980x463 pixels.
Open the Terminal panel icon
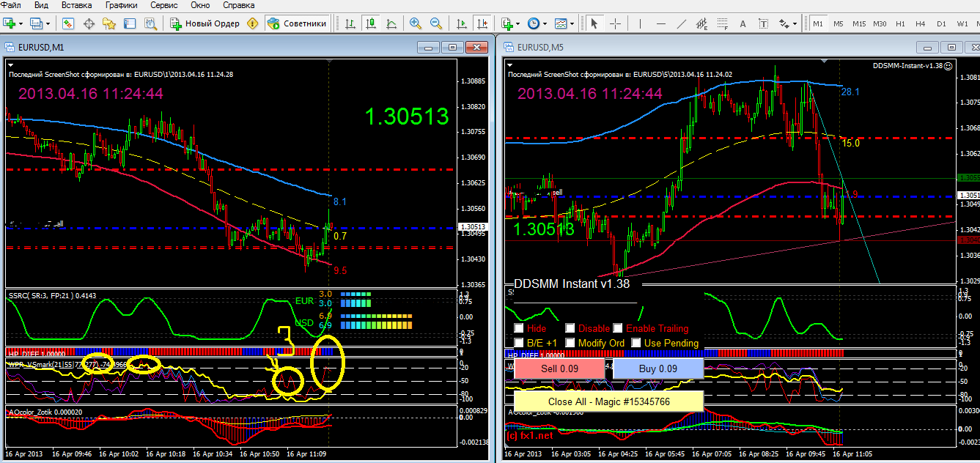[x=130, y=23]
